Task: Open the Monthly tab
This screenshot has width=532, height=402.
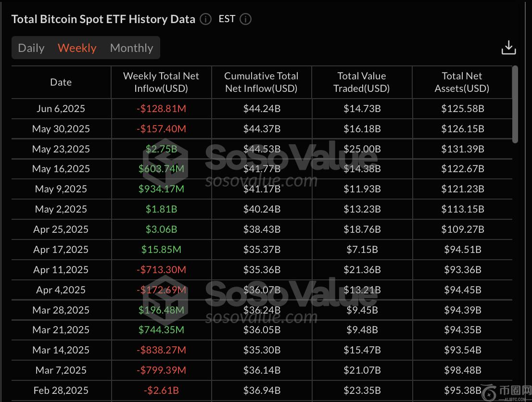Action: [x=131, y=48]
